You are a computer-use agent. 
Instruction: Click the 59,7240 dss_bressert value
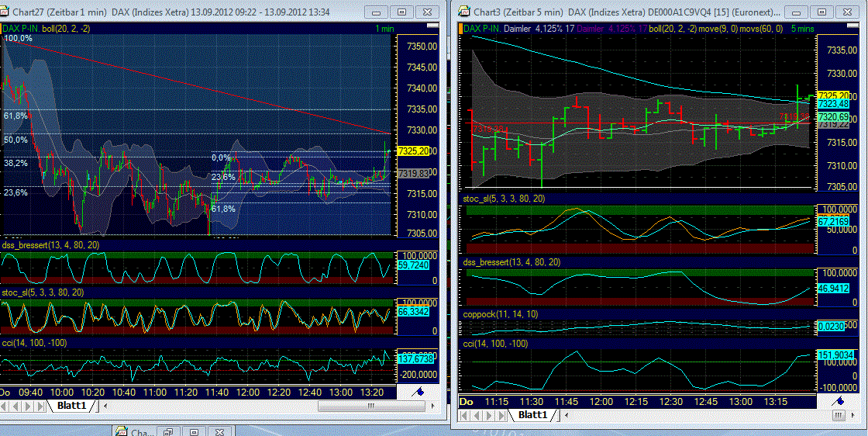[415, 266]
